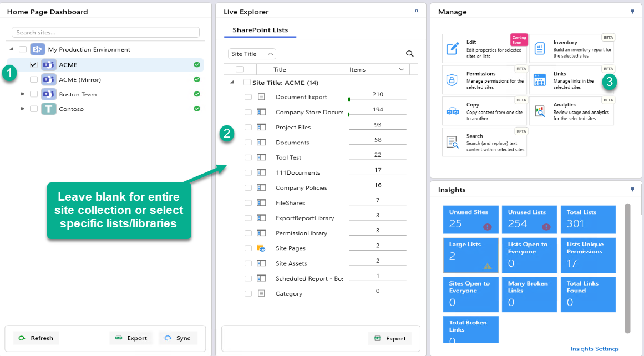Open the Lists Unique Permissions tile
The image size is (644, 356).
pyautogui.click(x=589, y=255)
